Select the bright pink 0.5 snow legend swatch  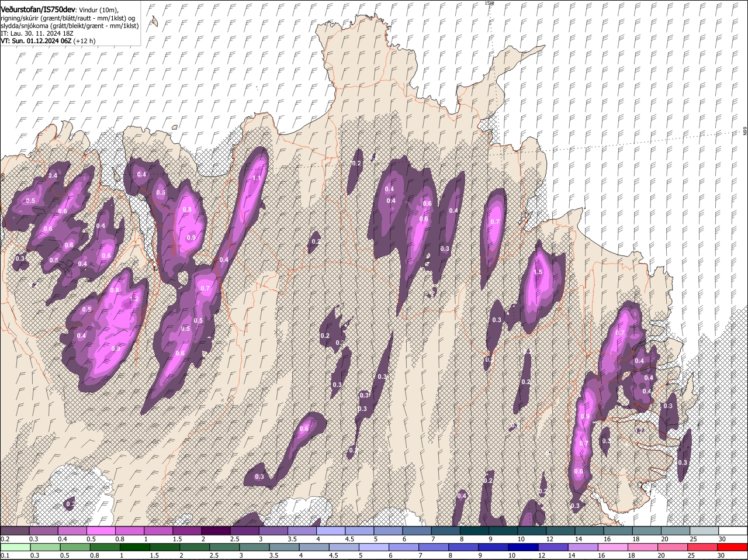pos(101,531)
